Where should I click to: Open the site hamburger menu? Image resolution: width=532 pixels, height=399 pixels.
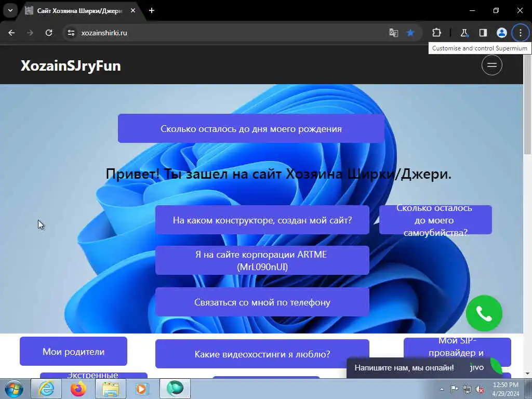492,65
